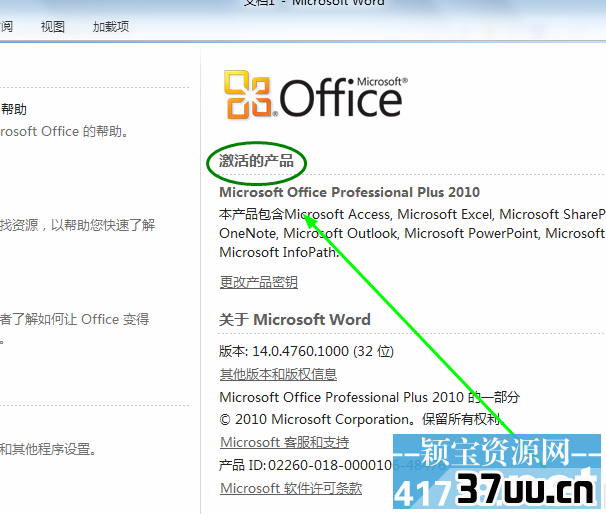Open 其他版本和版权信息 link
The width and height of the screenshot is (606, 514).
278,374
